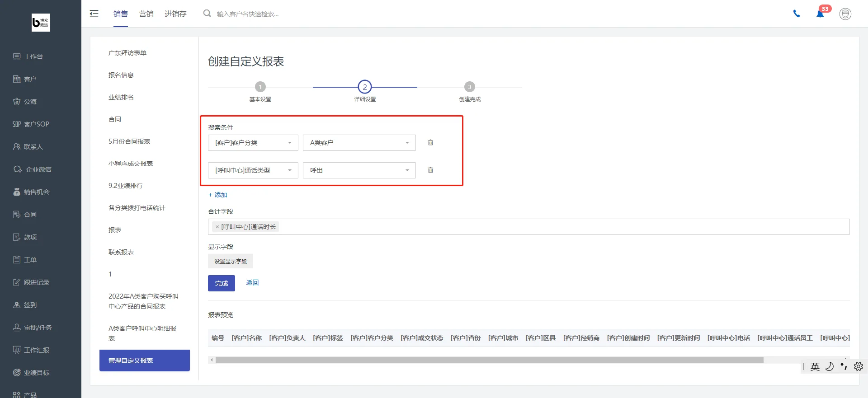Open the A类客户 value dropdown

click(359, 143)
